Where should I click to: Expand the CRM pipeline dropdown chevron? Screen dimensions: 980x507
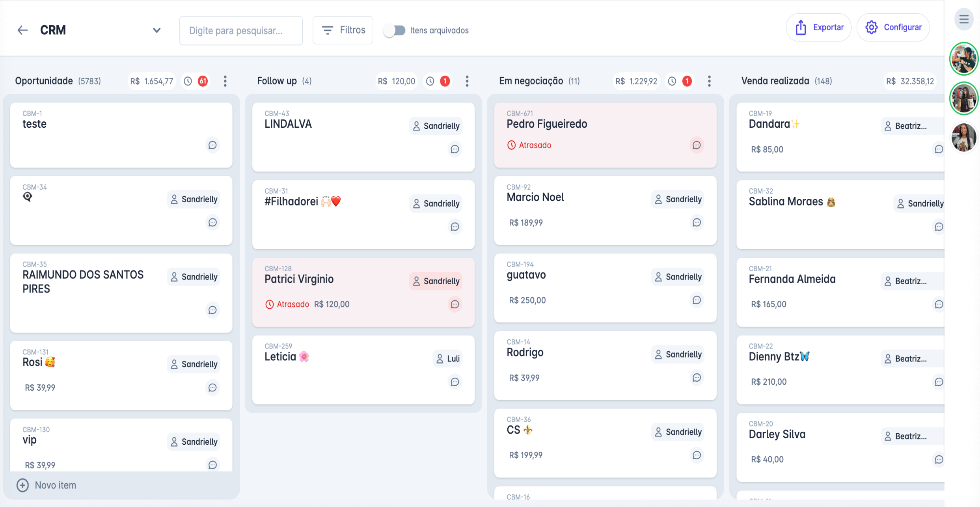pos(157,30)
